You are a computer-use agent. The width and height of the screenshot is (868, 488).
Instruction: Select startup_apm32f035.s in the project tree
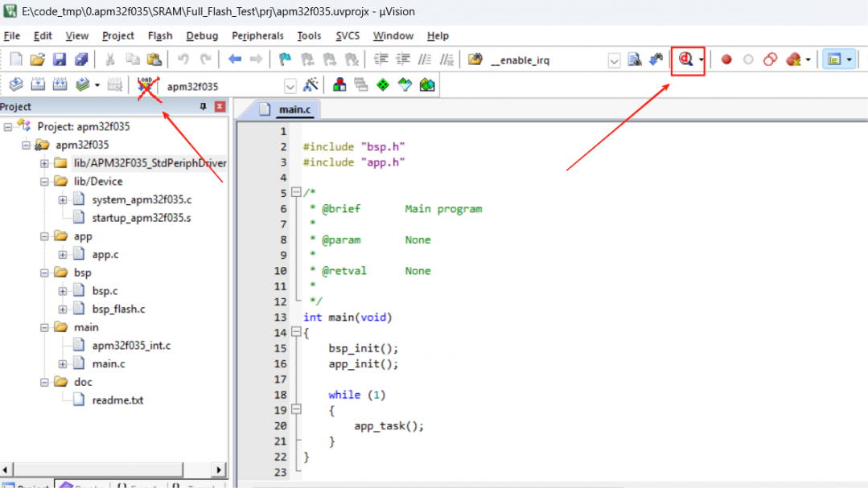142,218
